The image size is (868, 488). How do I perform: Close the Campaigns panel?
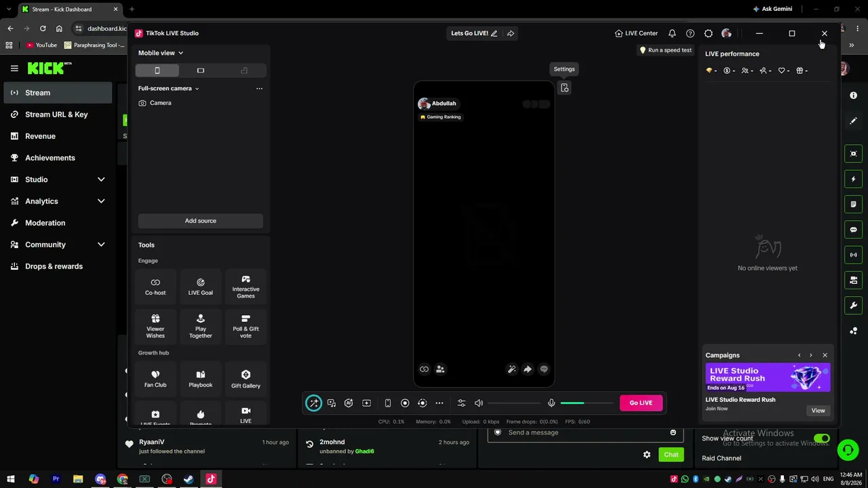pyautogui.click(x=825, y=355)
